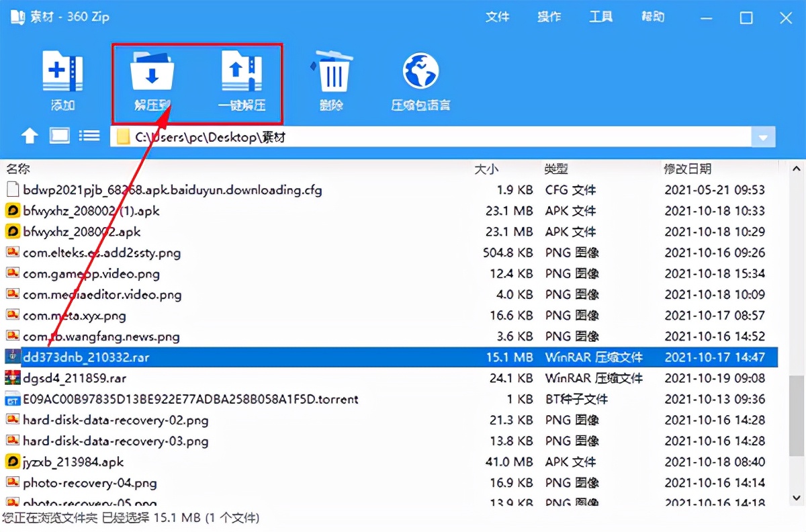Open the address bar path dropdown

[x=763, y=137]
